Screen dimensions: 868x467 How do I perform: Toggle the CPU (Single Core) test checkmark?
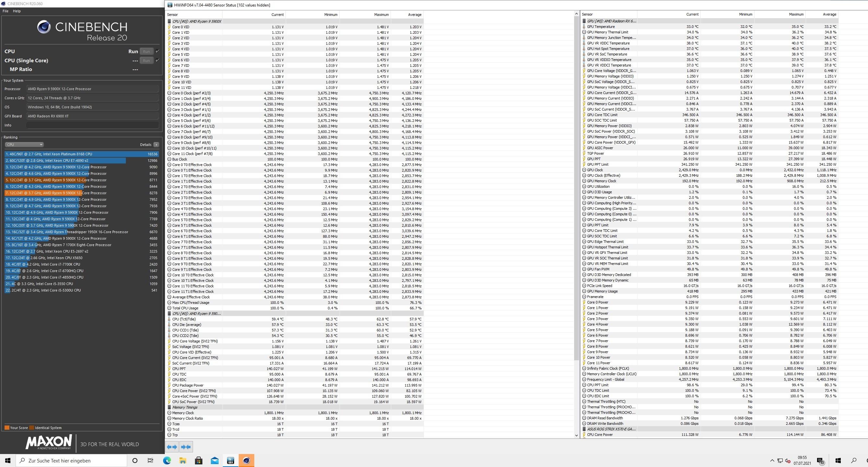pos(157,60)
